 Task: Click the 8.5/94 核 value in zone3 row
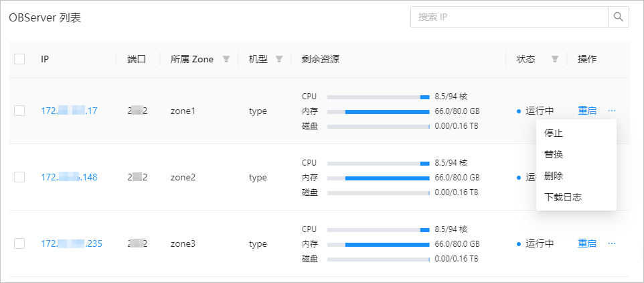click(x=451, y=229)
